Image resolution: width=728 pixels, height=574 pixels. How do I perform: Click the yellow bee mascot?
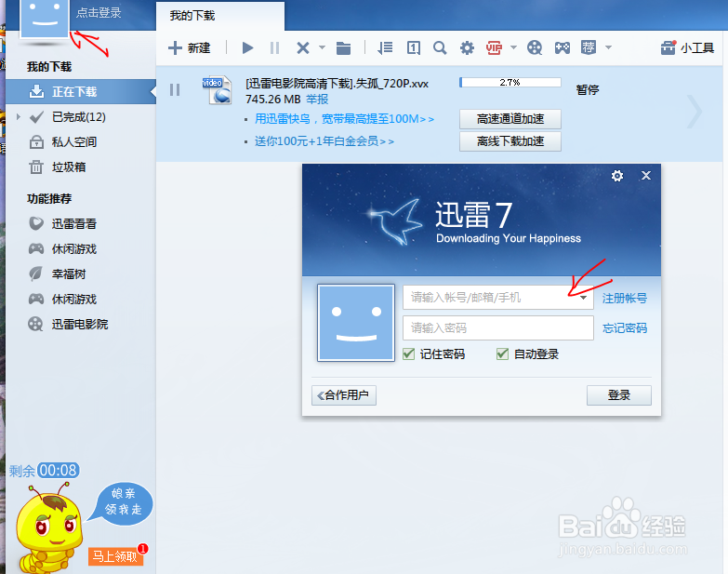48,528
